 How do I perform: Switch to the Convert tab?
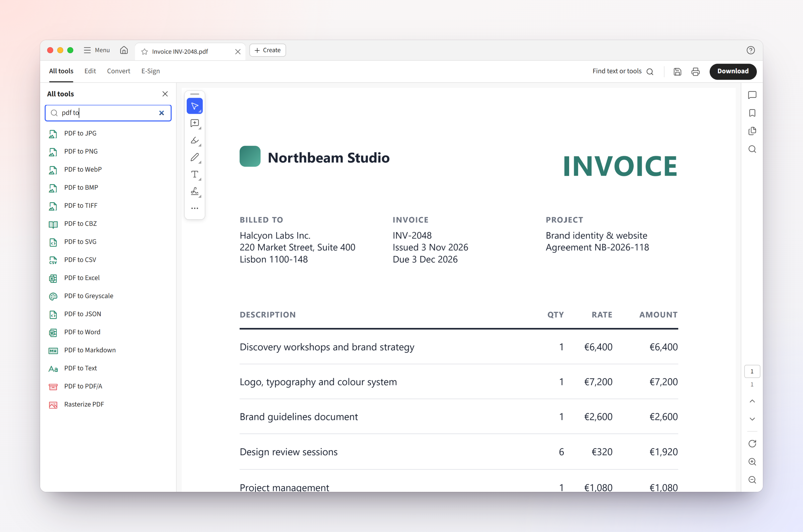tap(118, 71)
